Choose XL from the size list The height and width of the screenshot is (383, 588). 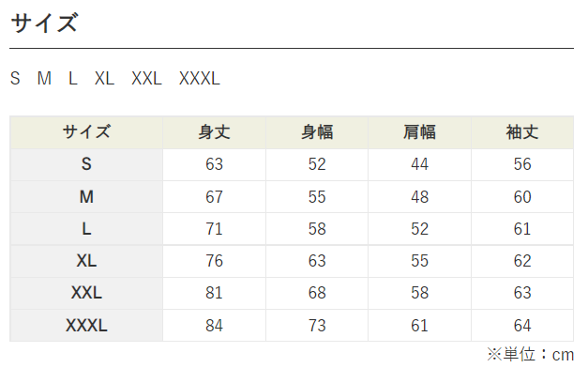pos(104,79)
